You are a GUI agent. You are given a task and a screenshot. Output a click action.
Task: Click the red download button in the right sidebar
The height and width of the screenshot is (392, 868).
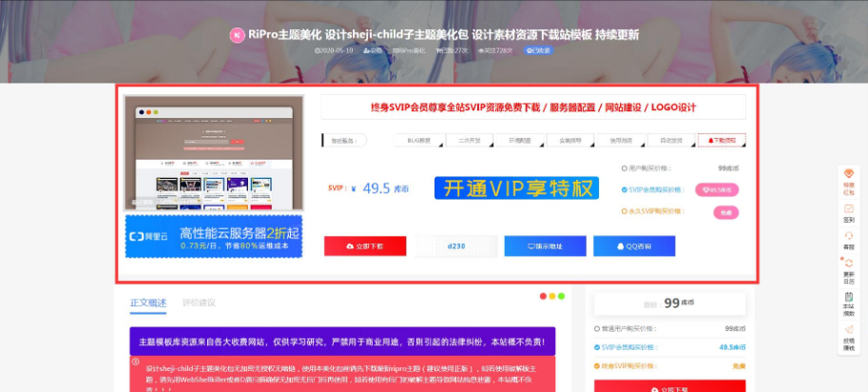670,386
